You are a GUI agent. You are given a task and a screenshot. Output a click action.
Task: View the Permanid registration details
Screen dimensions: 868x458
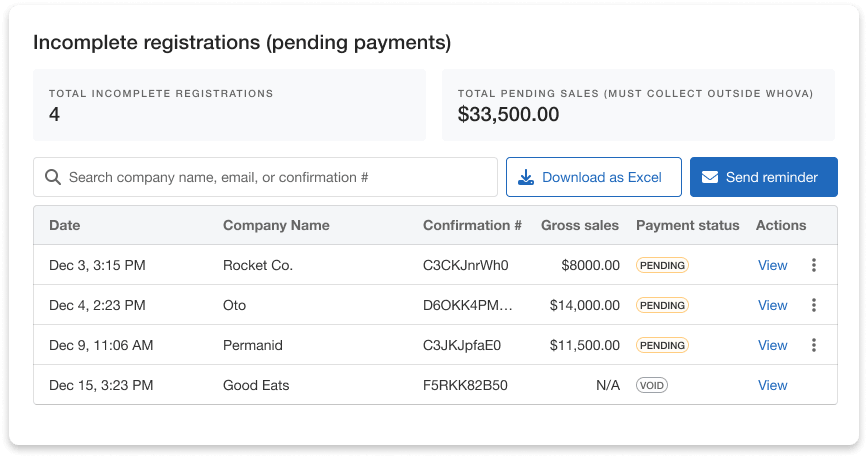(x=772, y=345)
